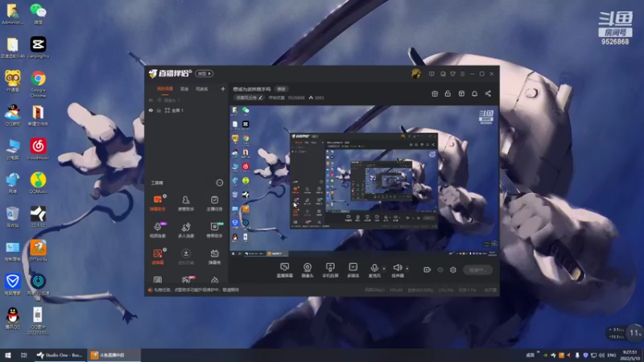Viewport: 644px width, 362px height.
Task: Click the record video icon in the bottom bar
Action: pyautogui.click(x=427, y=269)
